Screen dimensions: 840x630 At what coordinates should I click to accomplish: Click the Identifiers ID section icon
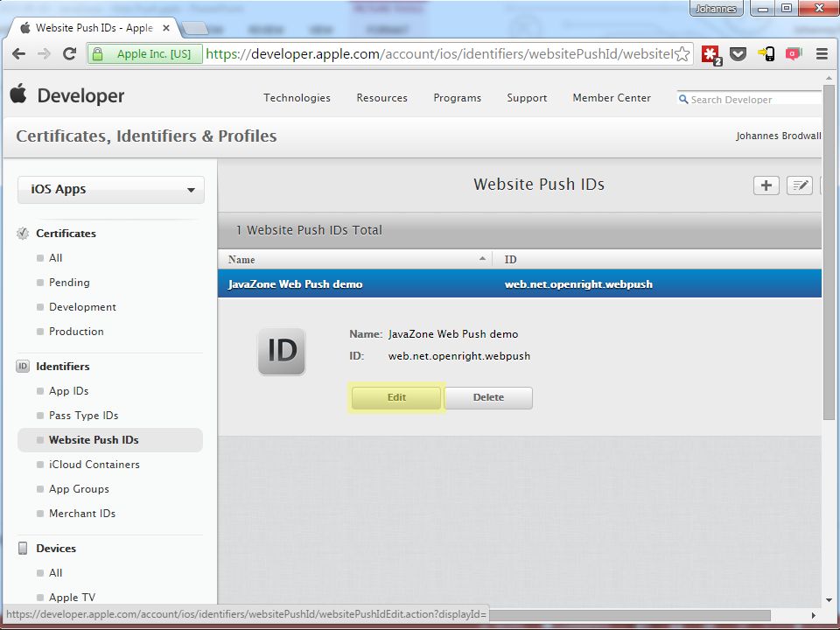click(23, 367)
